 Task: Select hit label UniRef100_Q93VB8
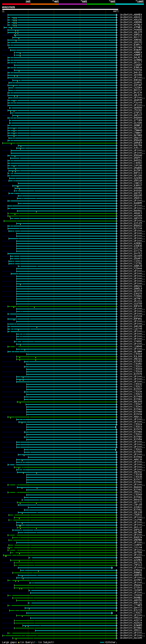pyautogui.click(x=131, y=75)
